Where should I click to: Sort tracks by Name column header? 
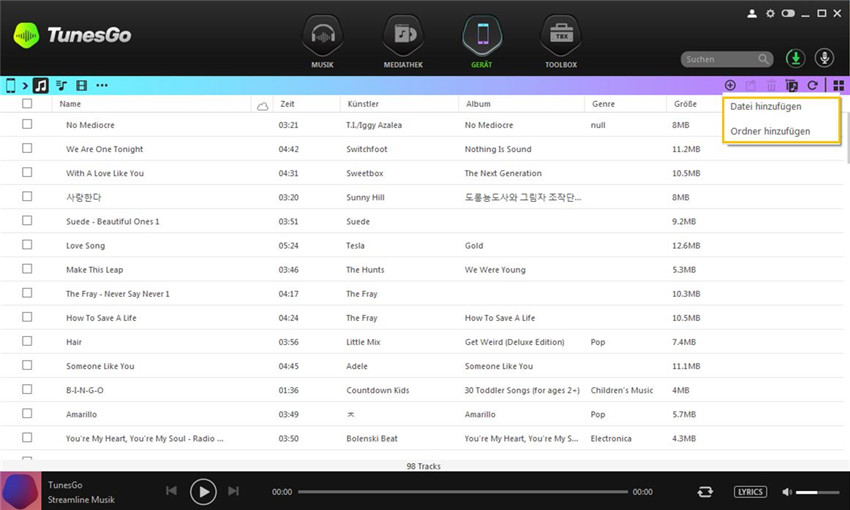(x=70, y=104)
